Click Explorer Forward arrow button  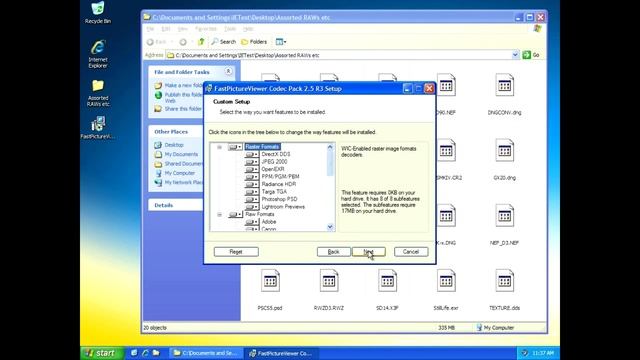(x=183, y=42)
